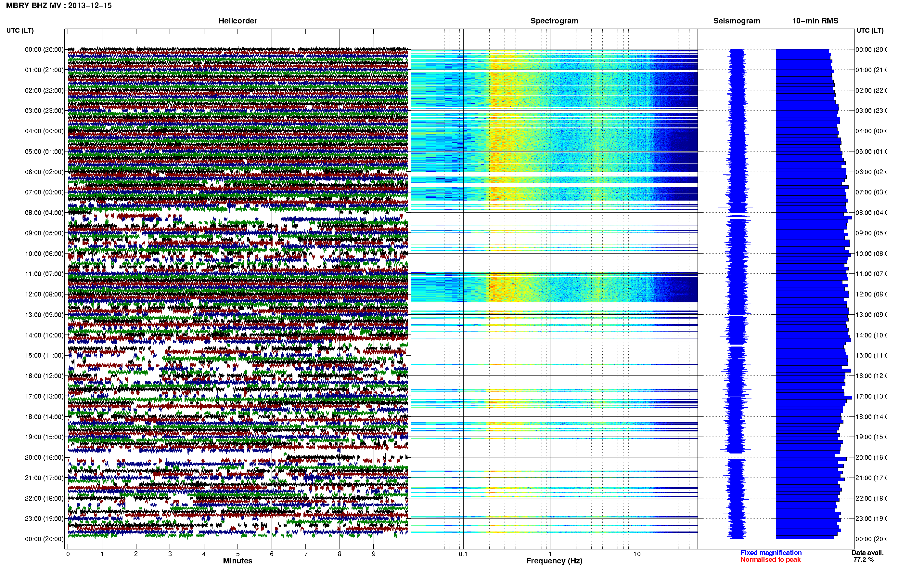This screenshot has width=924, height=578.
Task: Click the RMS bar at 17:00
Action: [814, 398]
